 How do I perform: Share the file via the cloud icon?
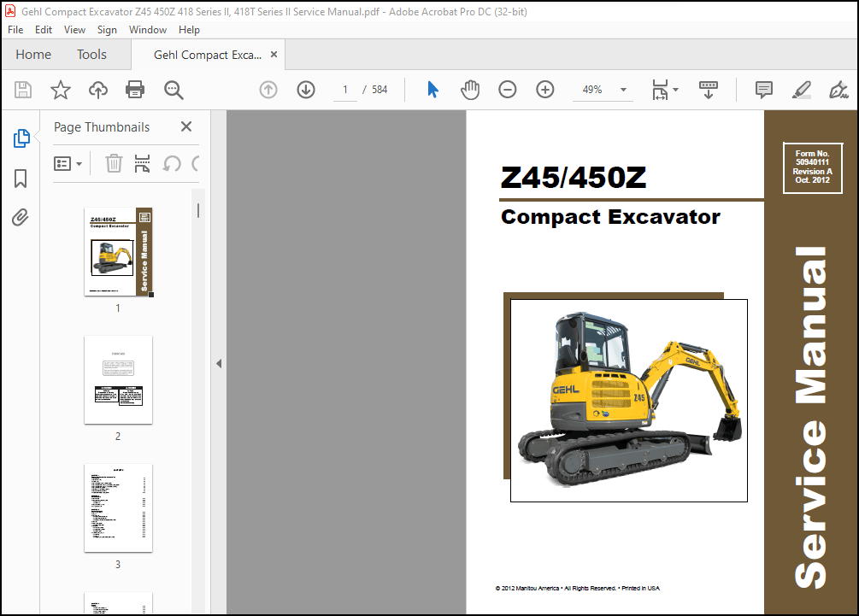(97, 89)
